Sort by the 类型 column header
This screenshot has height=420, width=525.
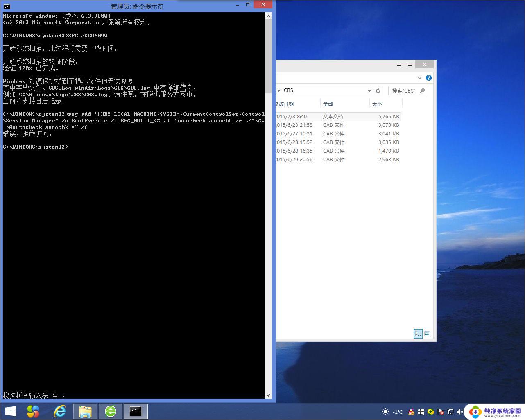click(x=345, y=104)
